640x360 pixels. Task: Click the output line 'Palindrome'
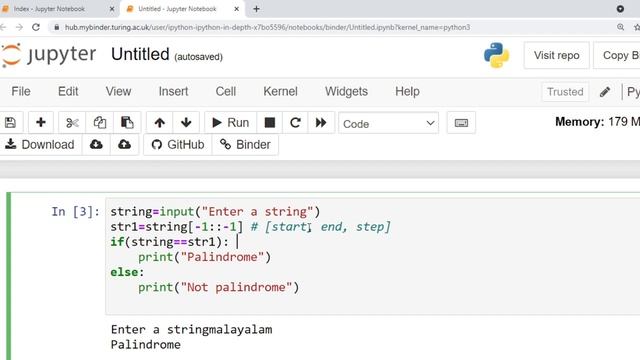tap(146, 344)
